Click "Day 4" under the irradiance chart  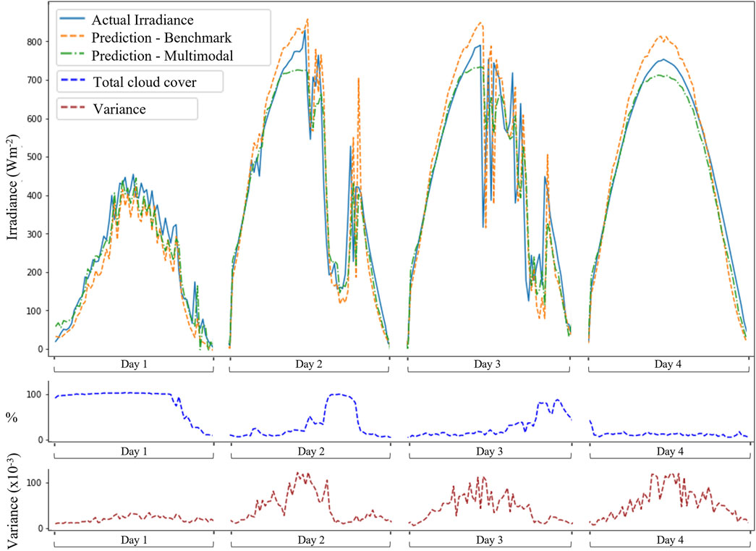pyautogui.click(x=668, y=363)
